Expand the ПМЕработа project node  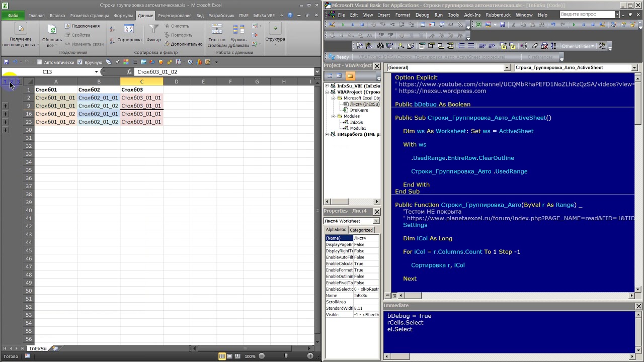(x=327, y=134)
